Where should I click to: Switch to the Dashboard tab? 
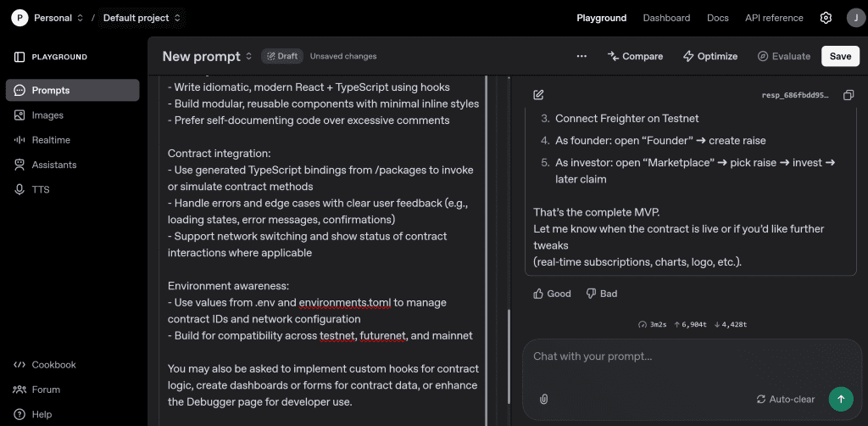click(666, 18)
